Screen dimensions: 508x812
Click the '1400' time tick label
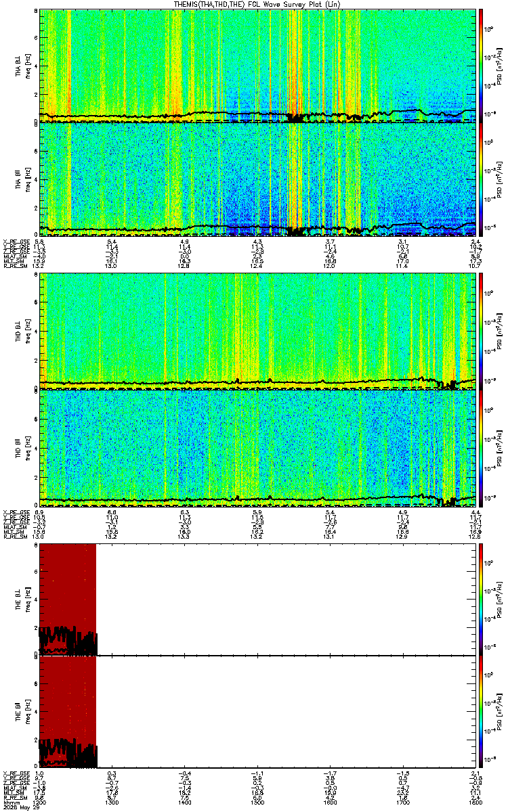pos(185,801)
